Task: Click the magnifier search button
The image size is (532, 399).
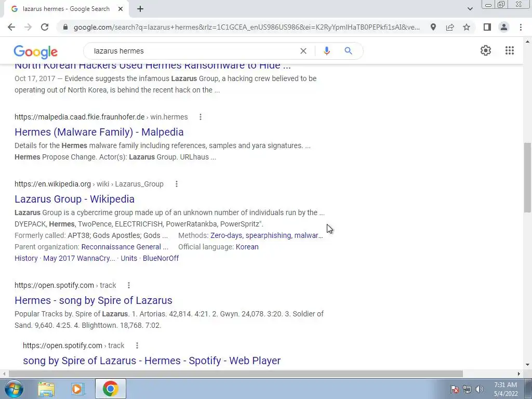Action: point(348,51)
